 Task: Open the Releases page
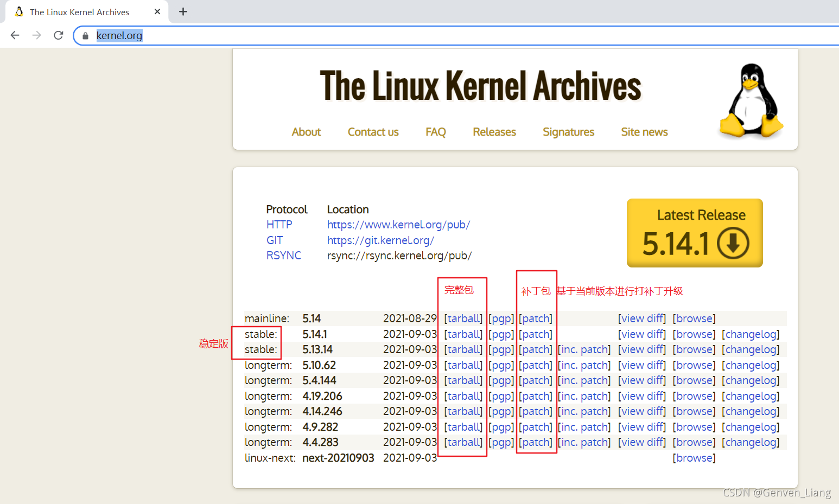click(x=494, y=132)
